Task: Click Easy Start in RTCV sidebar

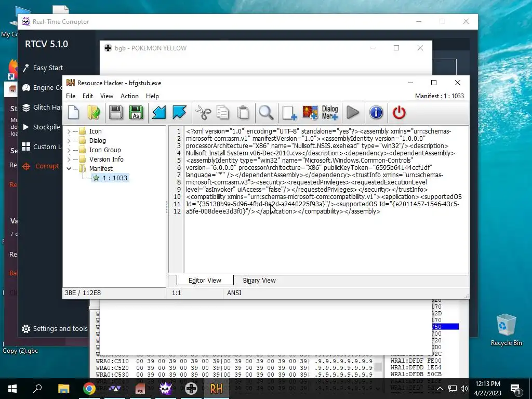Action: (x=43, y=68)
